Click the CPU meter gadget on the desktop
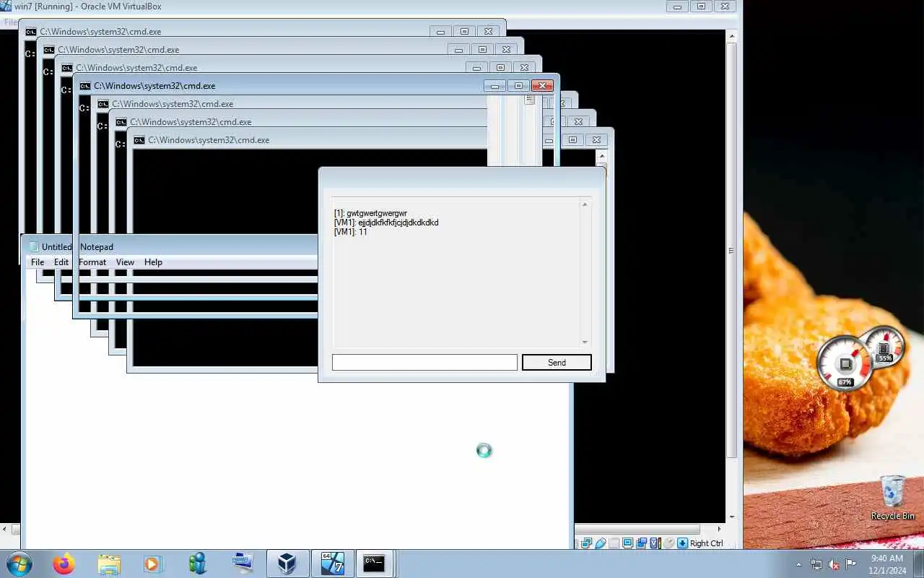The image size is (924, 578). [x=845, y=363]
